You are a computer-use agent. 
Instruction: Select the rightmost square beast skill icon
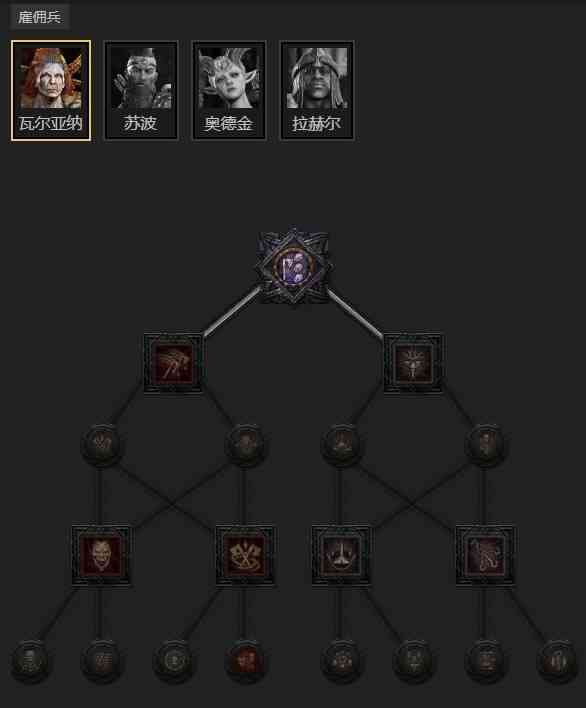coord(485,555)
